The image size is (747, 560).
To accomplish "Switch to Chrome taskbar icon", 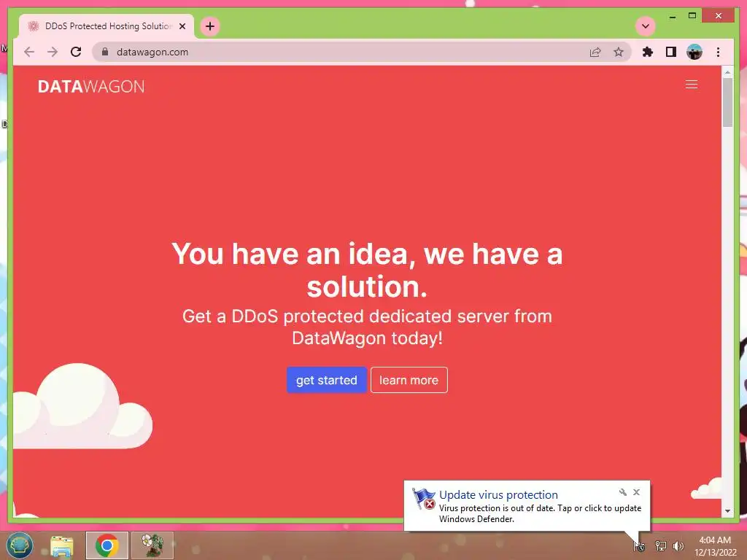I will tap(107, 545).
